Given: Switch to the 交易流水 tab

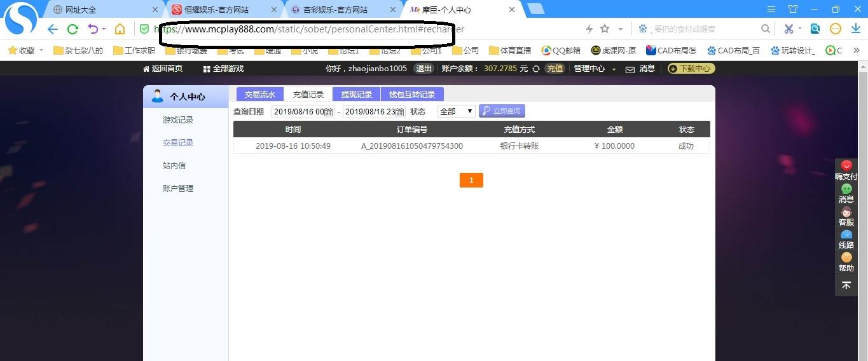Looking at the screenshot, I should coord(260,94).
